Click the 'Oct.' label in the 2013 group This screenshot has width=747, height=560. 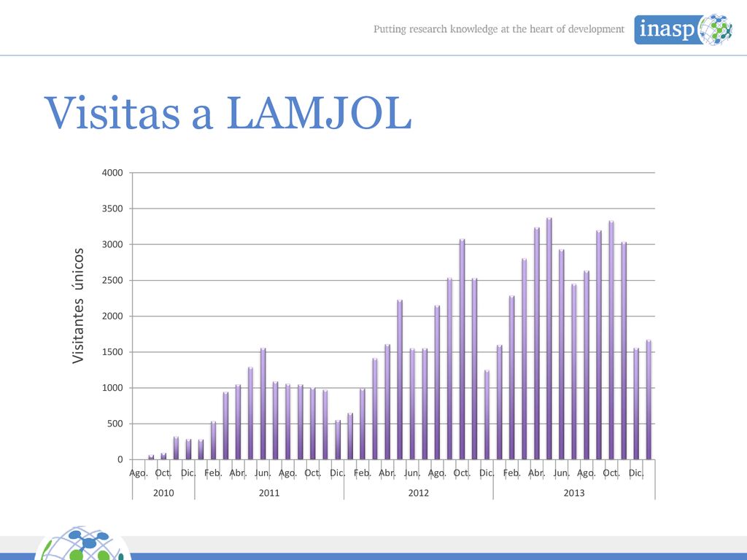[611, 473]
